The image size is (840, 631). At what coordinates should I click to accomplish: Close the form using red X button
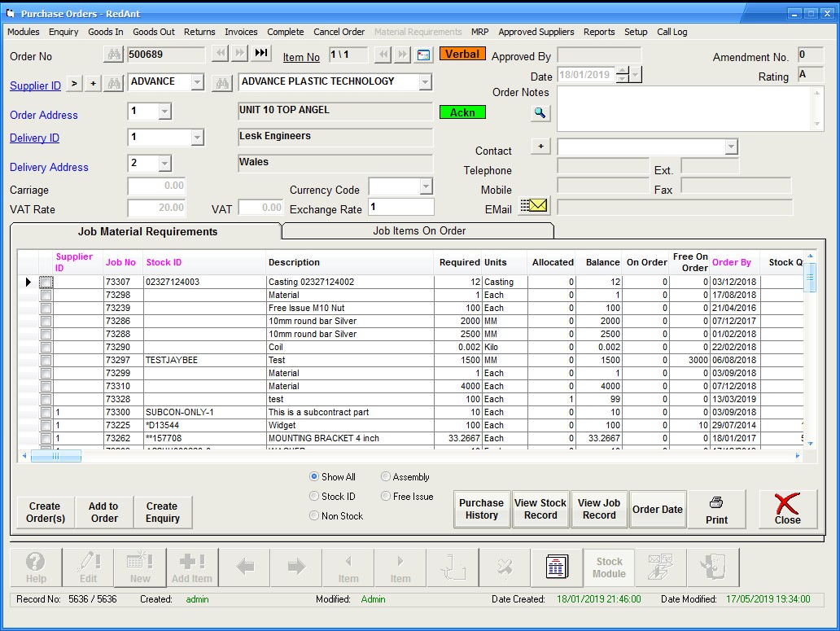point(787,510)
